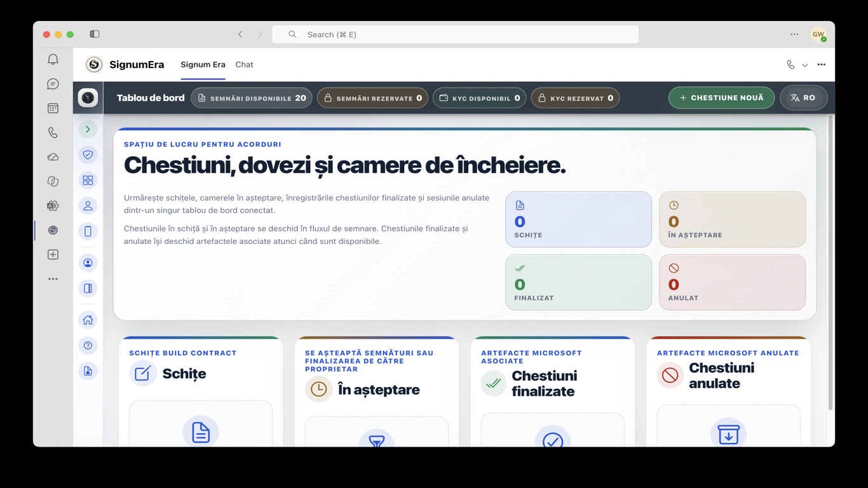Click Semnări Rezervate 0 pill
The height and width of the screenshot is (488, 868).
tap(372, 98)
